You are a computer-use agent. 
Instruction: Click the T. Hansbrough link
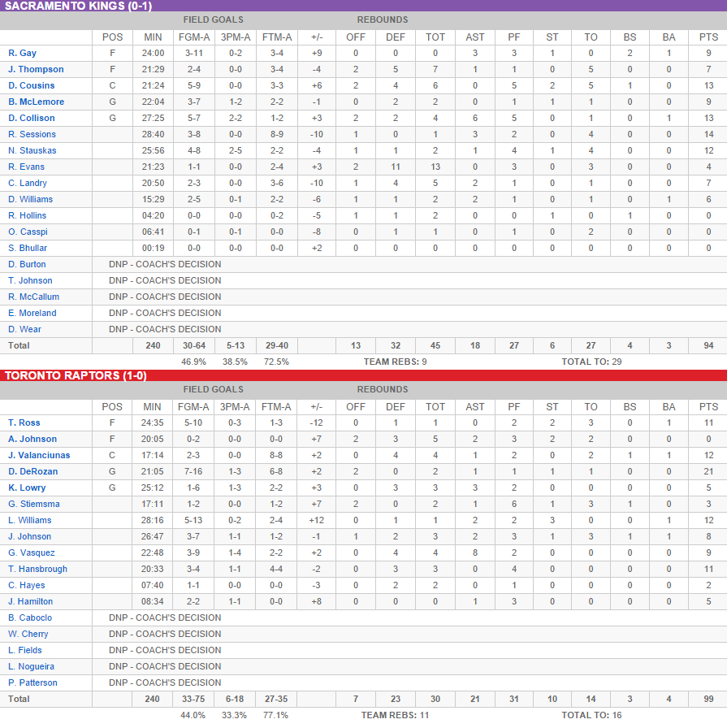click(37, 569)
